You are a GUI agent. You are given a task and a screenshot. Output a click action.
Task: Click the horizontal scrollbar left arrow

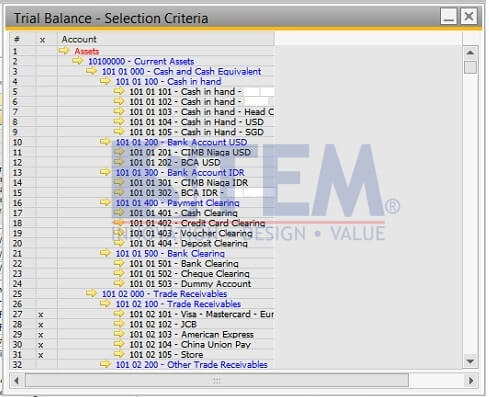16,380
